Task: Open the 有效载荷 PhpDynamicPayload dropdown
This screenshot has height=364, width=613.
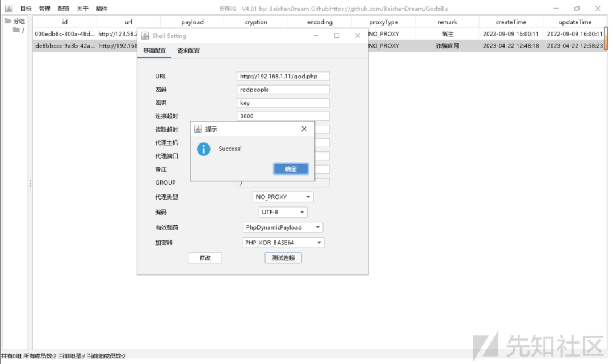Action: click(x=283, y=227)
